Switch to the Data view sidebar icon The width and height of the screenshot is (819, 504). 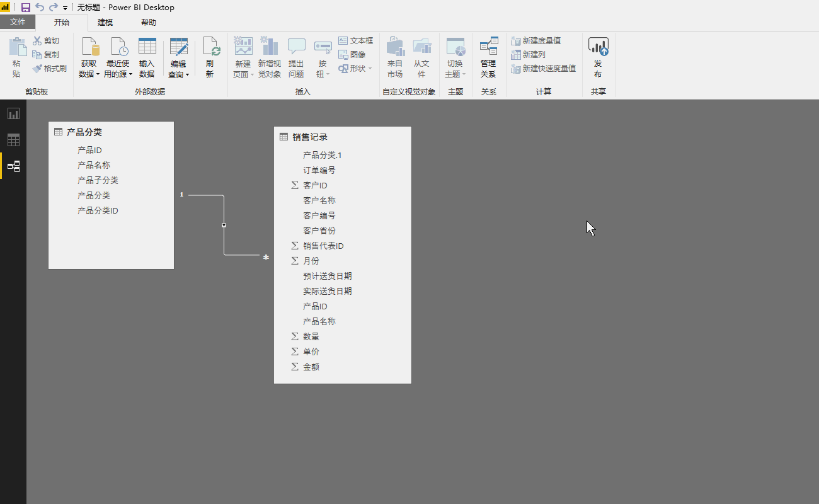pyautogui.click(x=13, y=140)
